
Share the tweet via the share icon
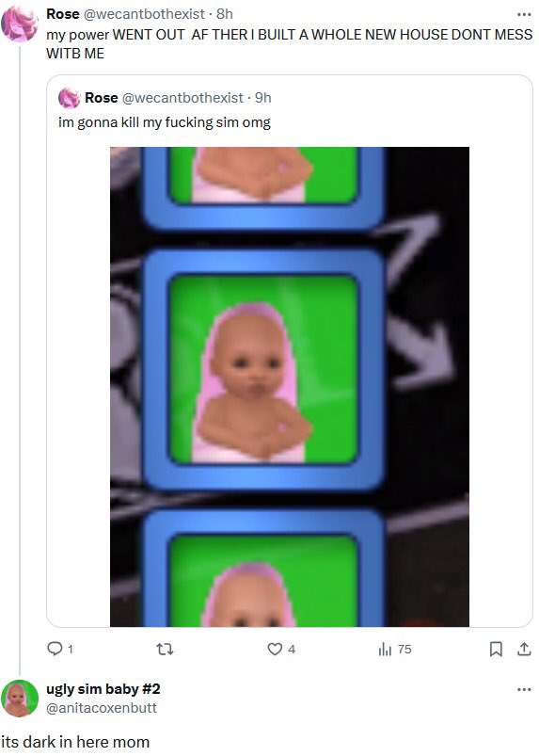(x=524, y=649)
